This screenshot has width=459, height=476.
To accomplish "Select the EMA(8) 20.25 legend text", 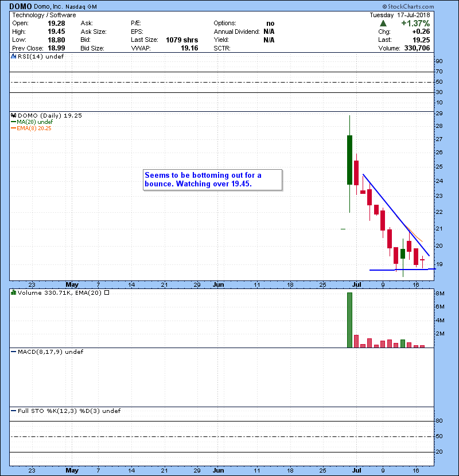I will (34, 128).
